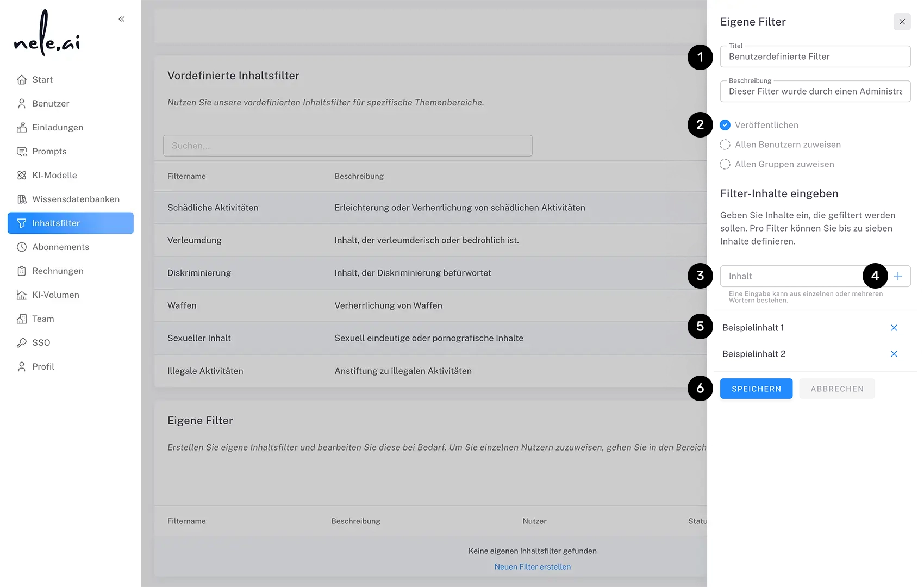
Task: Click the Einladungen icon in sidebar
Action: pos(22,128)
